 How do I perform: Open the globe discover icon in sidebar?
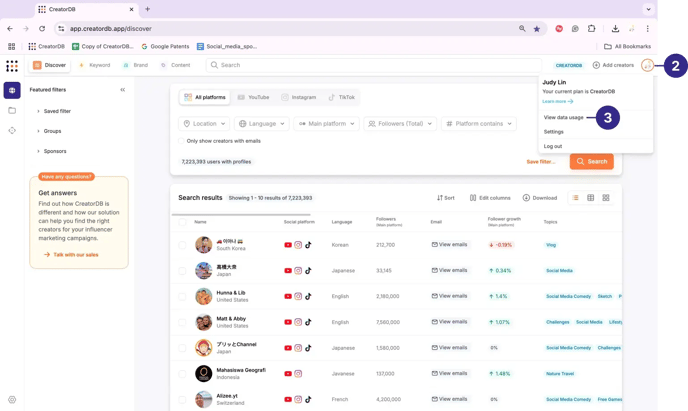[12, 90]
